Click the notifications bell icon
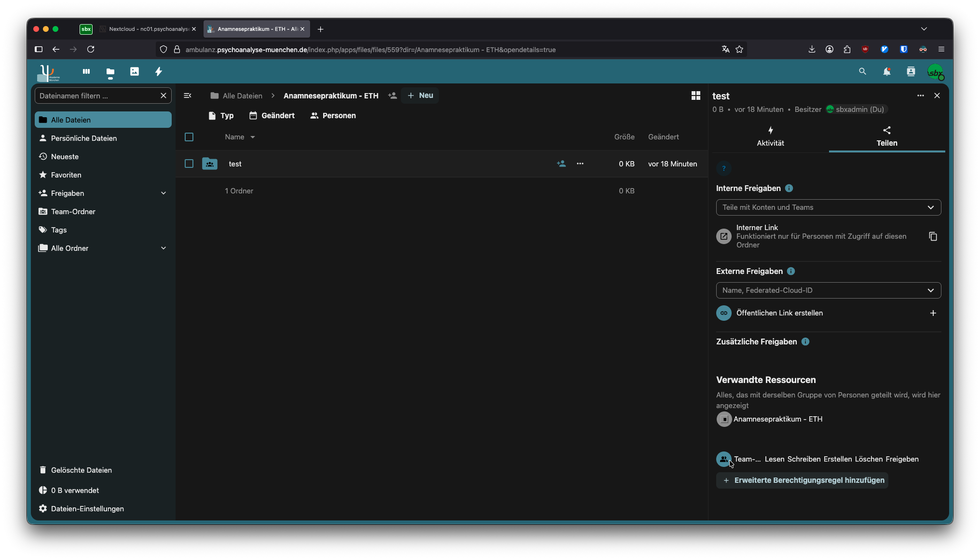The width and height of the screenshot is (980, 560). [x=886, y=71]
